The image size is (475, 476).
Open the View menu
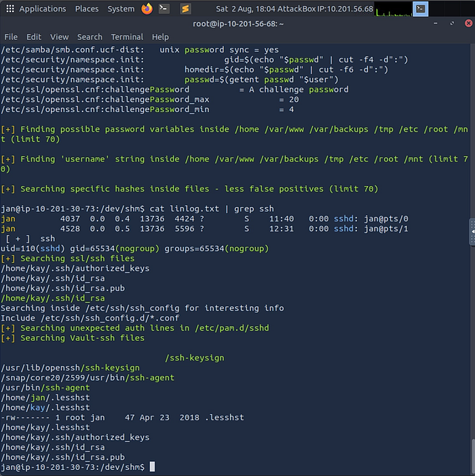(x=59, y=37)
